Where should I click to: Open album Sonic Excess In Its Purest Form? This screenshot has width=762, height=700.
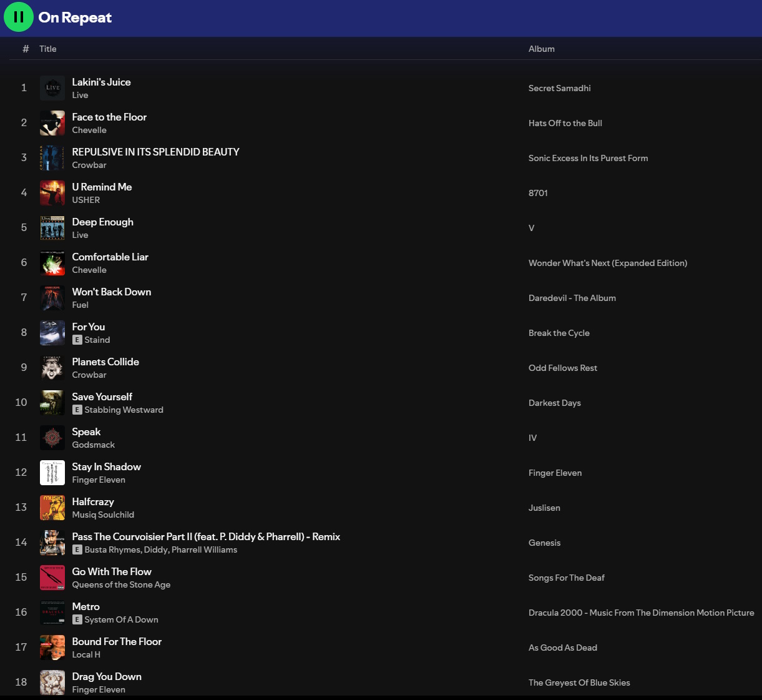pos(589,158)
